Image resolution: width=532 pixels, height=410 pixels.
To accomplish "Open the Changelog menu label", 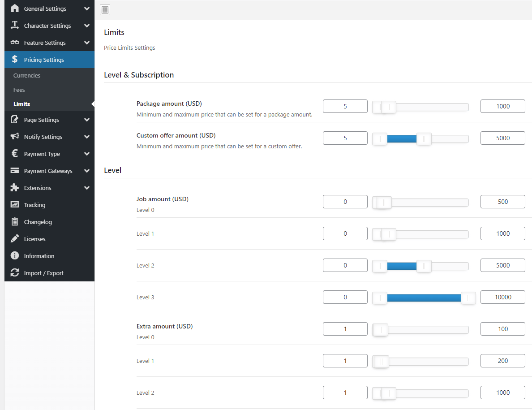I will (x=38, y=222).
